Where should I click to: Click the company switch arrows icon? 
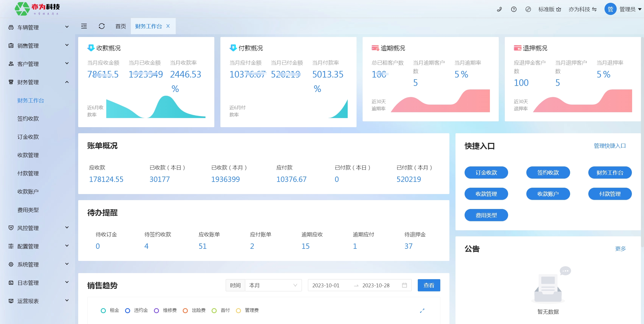coord(594,9)
